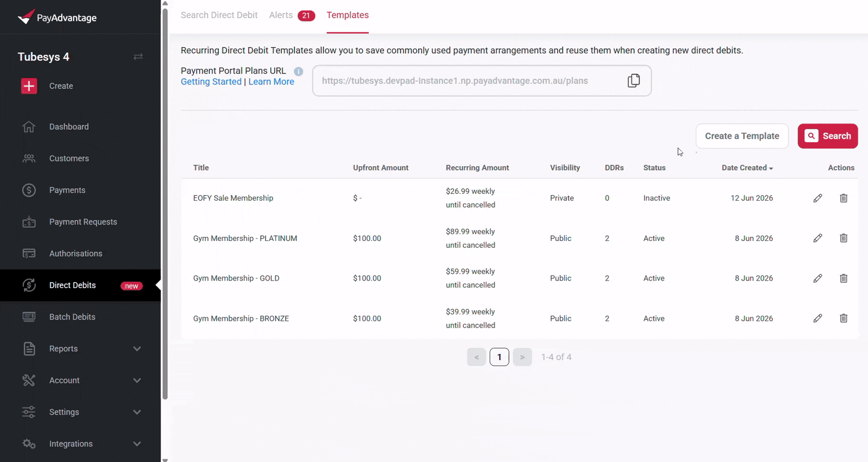Open Payment Requests in the sidebar

(x=83, y=222)
